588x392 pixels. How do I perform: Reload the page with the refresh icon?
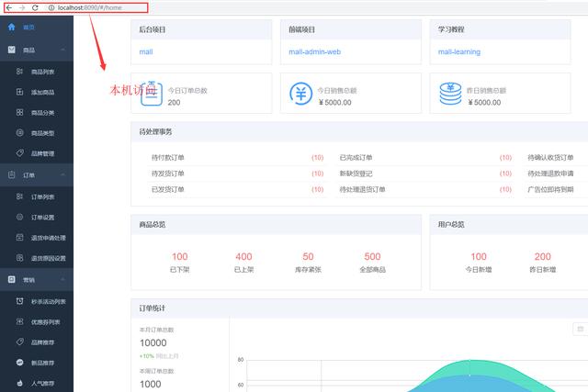coord(35,7)
